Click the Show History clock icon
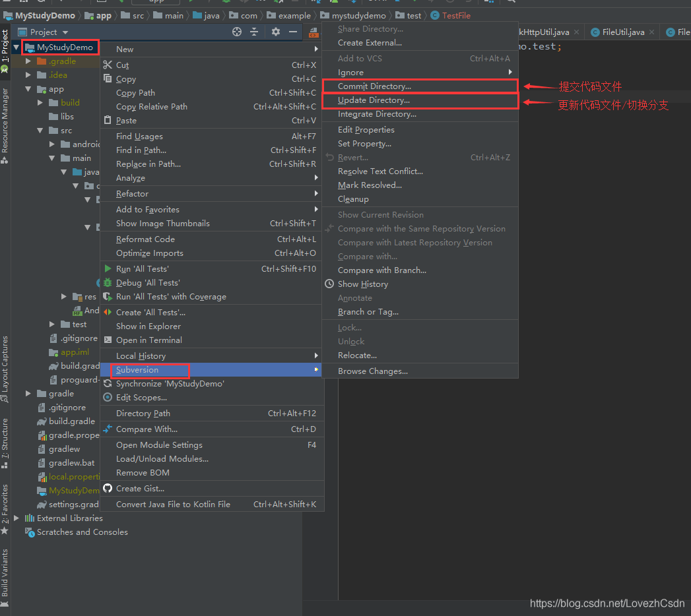 pyautogui.click(x=329, y=284)
